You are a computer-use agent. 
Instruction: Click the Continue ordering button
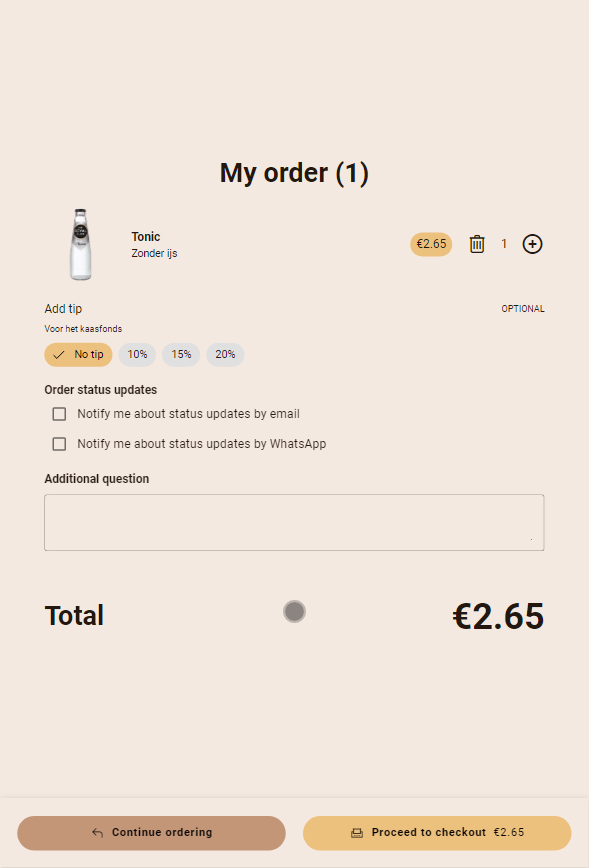[151, 833]
